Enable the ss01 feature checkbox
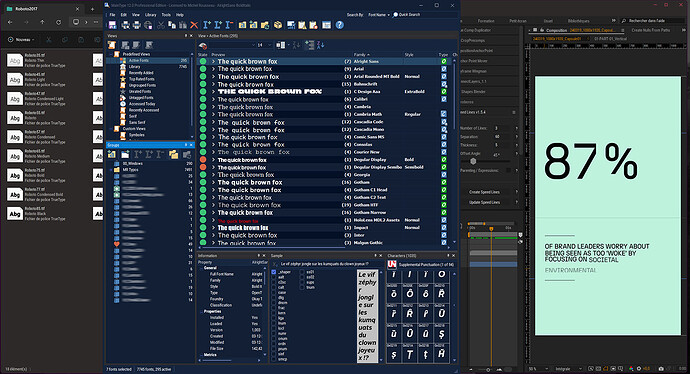Viewport: 690px width, 374px height. click(x=302, y=272)
